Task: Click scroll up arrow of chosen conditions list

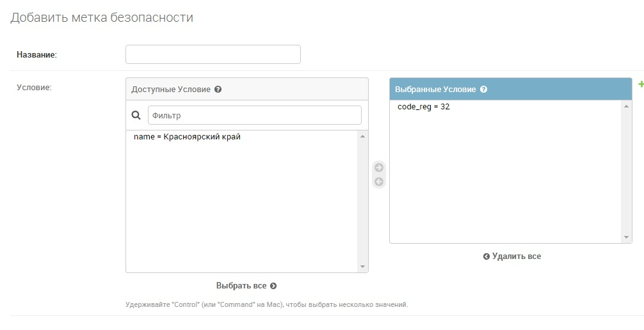Action: click(626, 107)
